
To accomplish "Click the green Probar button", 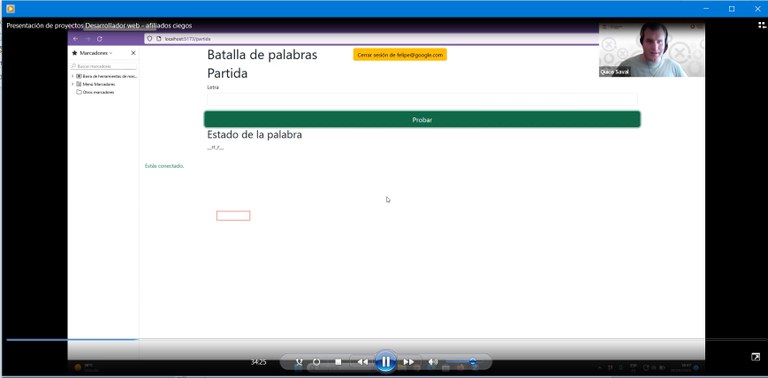I will [x=422, y=119].
